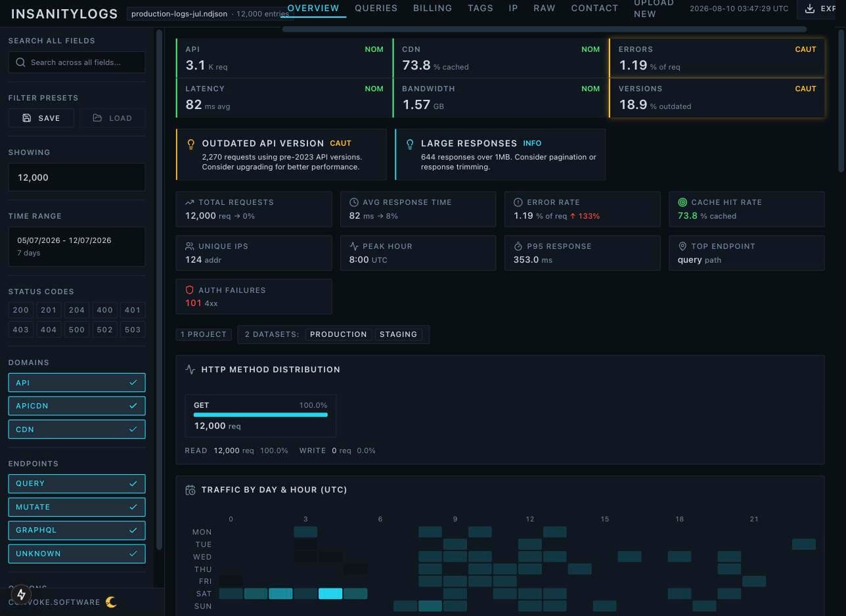Toggle the QUERY endpoint filter
This screenshot has height=616, width=846.
click(x=77, y=483)
